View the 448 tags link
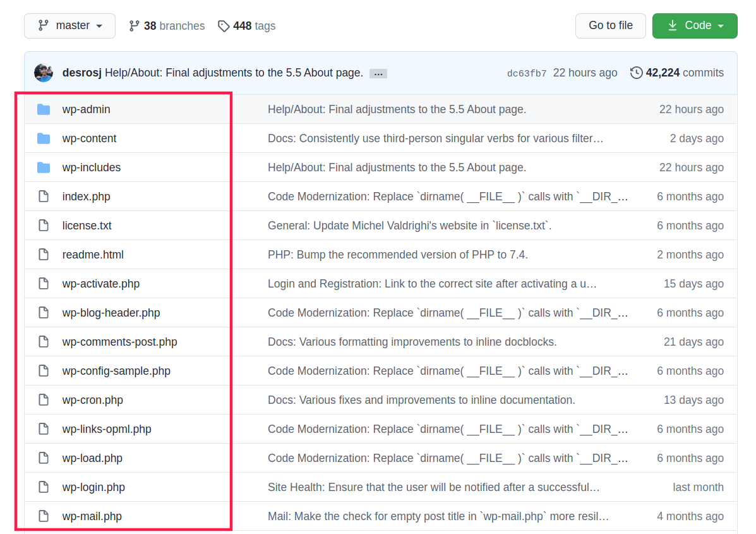Viewport: 756px width, 534px height. click(x=246, y=25)
